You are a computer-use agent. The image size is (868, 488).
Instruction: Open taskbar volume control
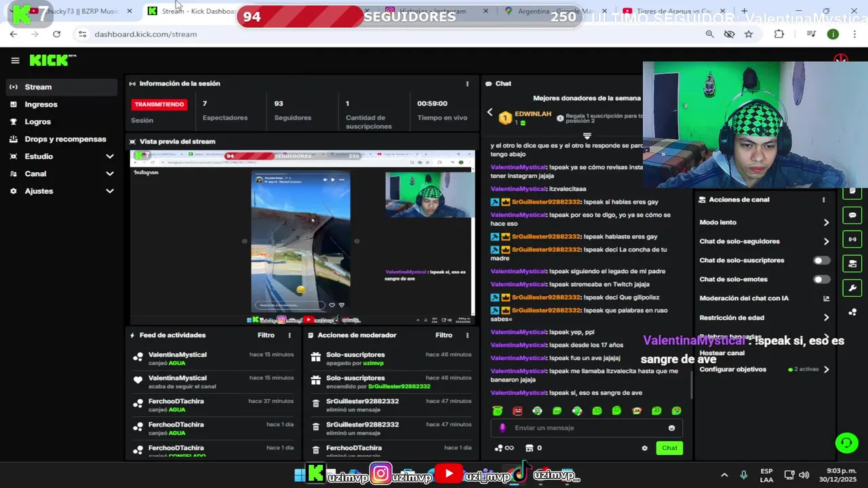(804, 475)
